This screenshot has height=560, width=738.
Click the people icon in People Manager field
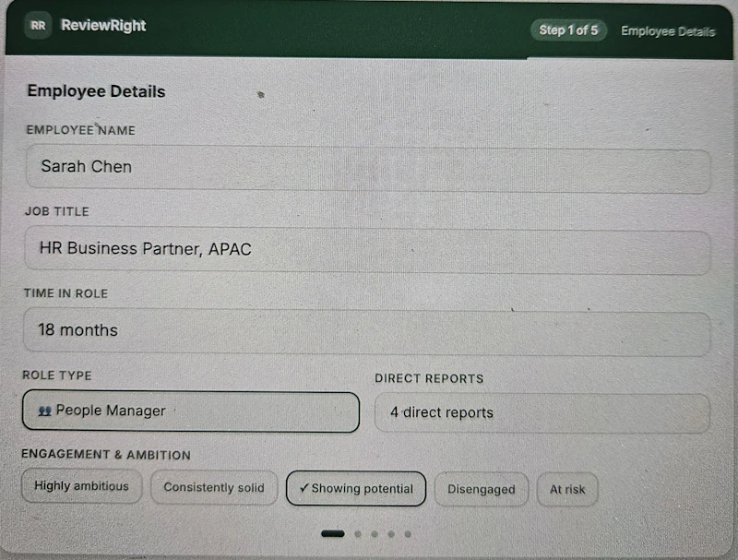point(44,411)
